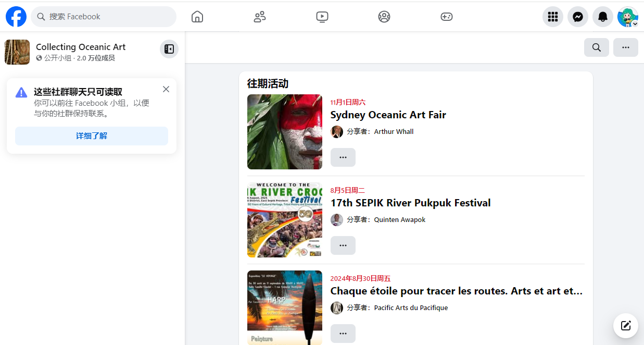Toggle the left sidebar panel
Image resolution: width=644 pixels, height=345 pixels.
pos(169,49)
